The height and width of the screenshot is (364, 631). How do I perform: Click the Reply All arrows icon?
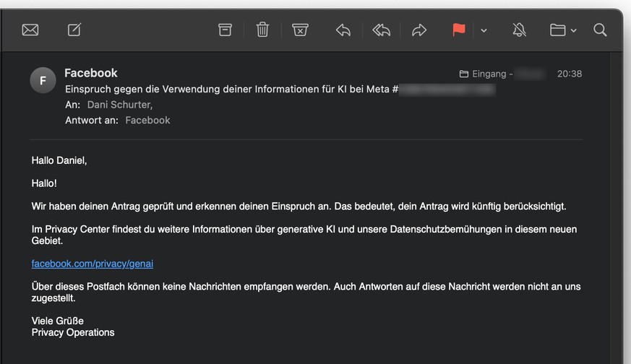click(382, 30)
